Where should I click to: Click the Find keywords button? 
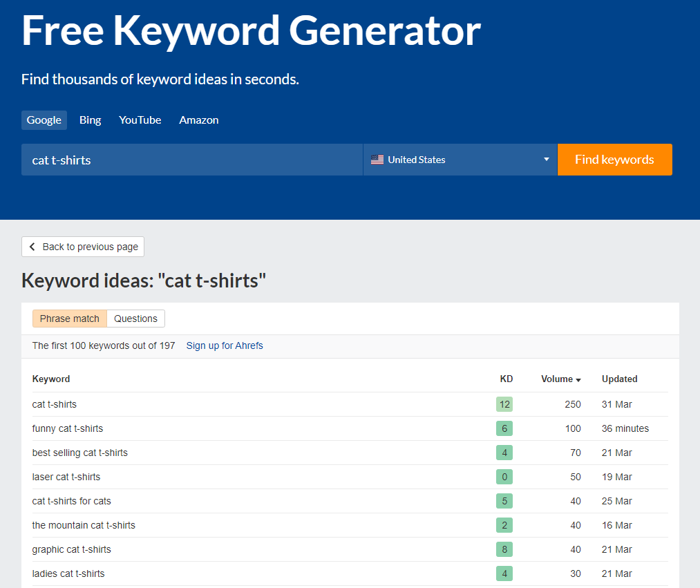coord(615,160)
